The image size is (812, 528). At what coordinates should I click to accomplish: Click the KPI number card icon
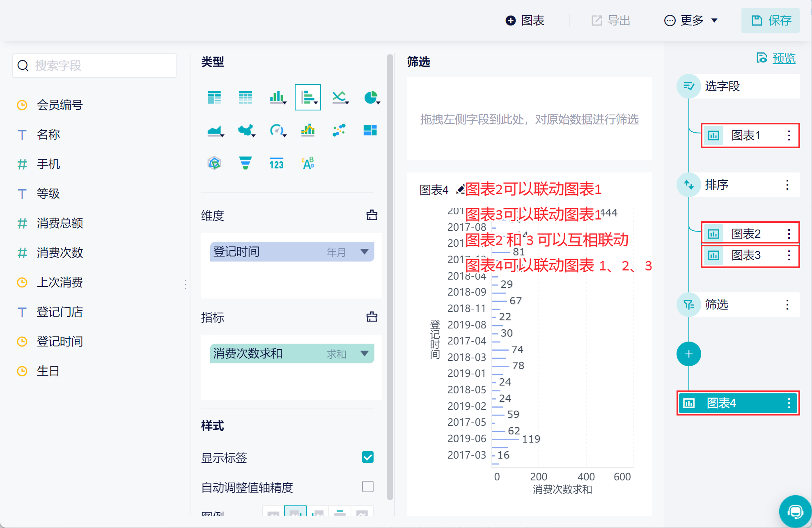277,163
